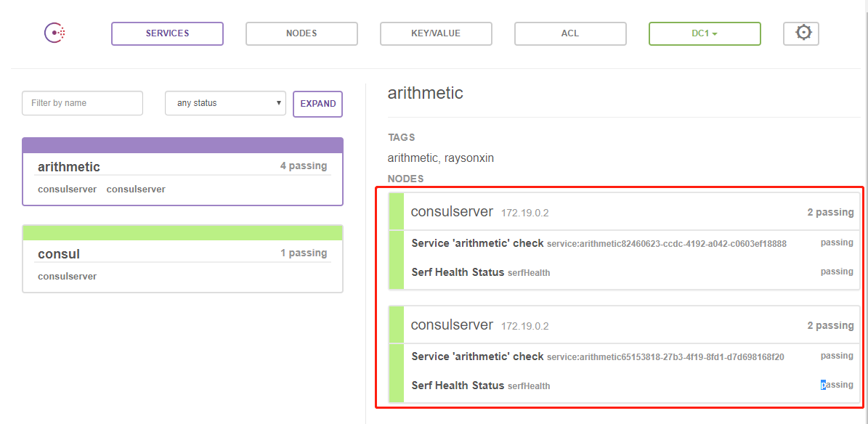868x424 pixels.
Task: Click first Serf Health Status row
Action: click(x=625, y=272)
